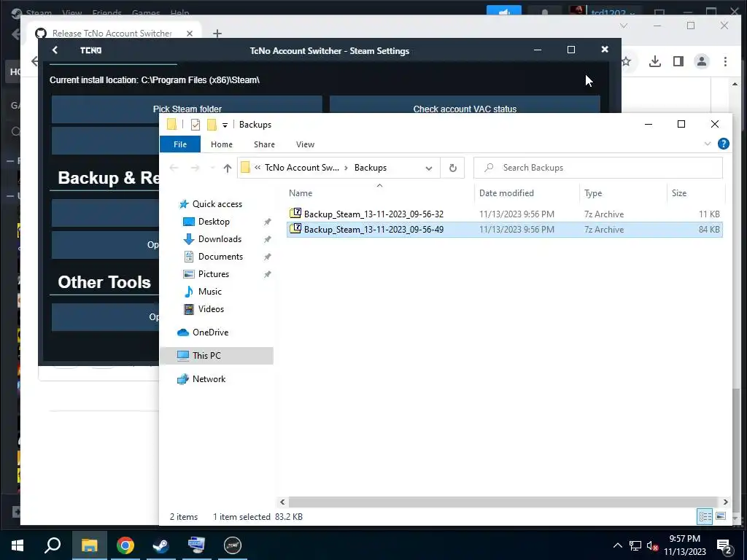The image size is (747, 560).
Task: Click the 7z icon of the 09-56-49 backup
Action: pos(295,228)
